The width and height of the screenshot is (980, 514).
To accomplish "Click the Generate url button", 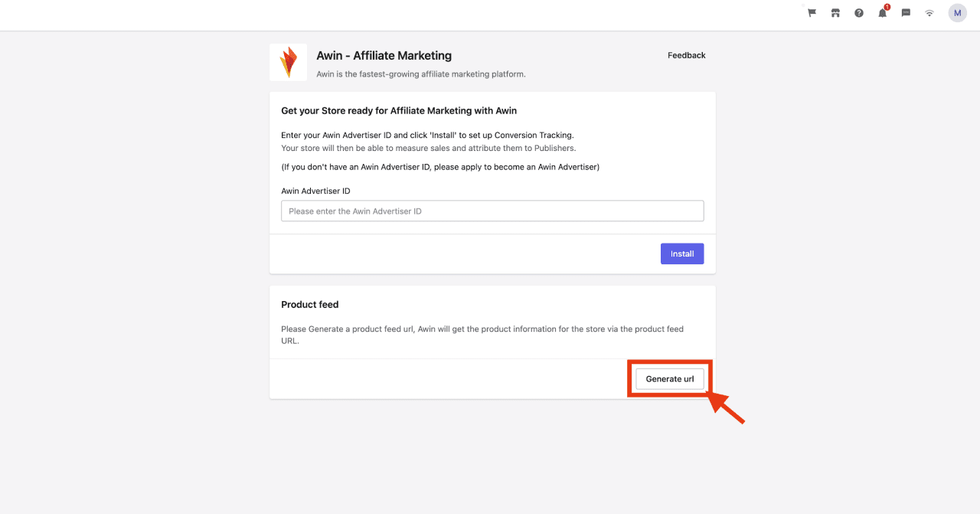I will 670,379.
